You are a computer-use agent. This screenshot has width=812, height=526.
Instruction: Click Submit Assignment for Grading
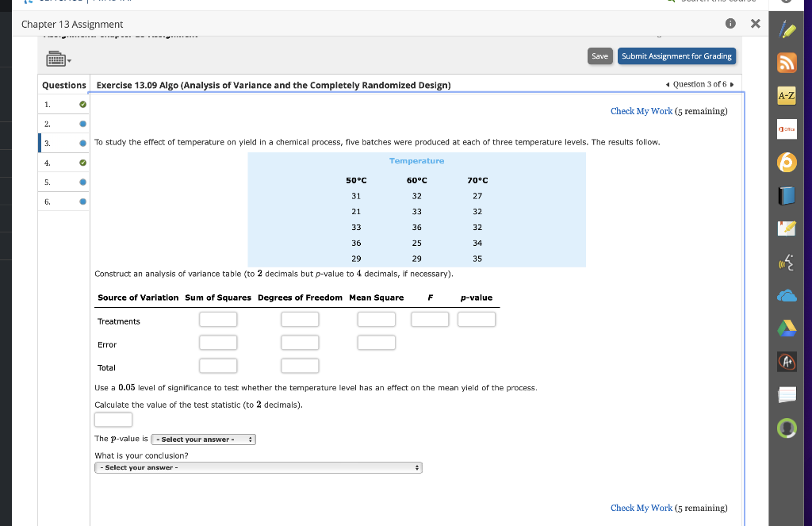pyautogui.click(x=676, y=56)
